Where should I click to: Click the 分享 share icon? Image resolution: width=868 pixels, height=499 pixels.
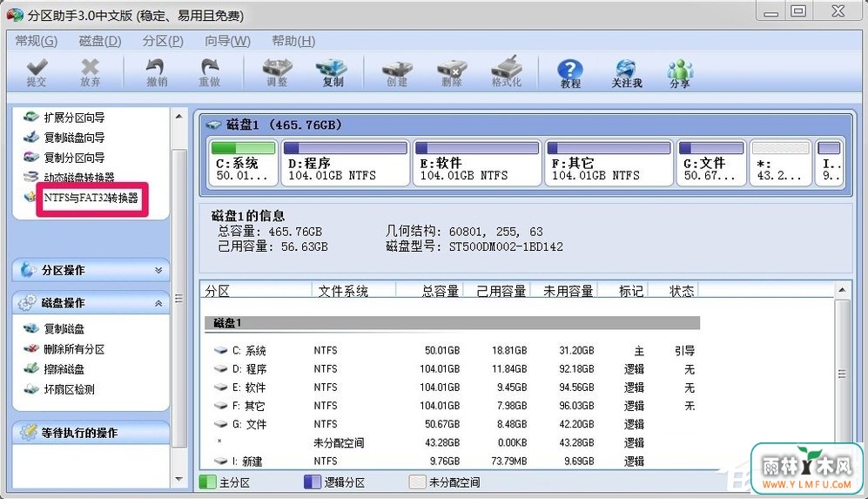click(x=680, y=74)
